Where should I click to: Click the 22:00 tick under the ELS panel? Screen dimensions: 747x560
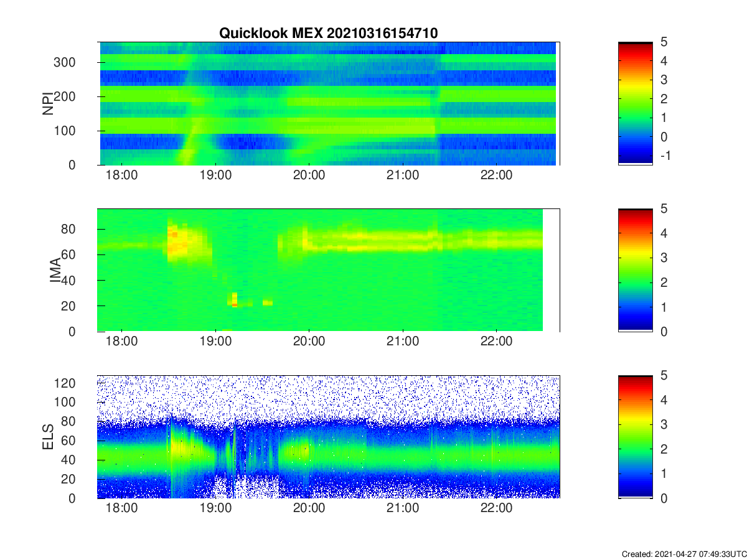[x=496, y=509]
